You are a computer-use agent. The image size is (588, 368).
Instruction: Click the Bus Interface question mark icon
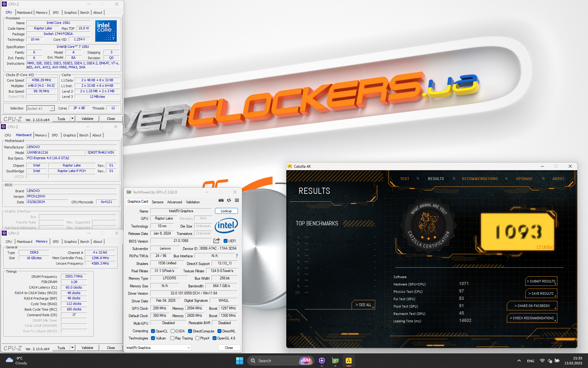click(236, 256)
